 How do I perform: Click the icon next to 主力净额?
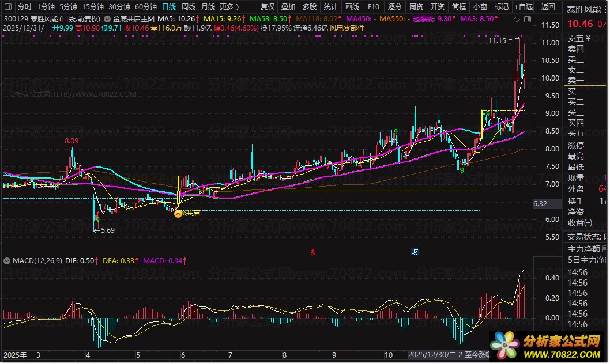click(605, 249)
